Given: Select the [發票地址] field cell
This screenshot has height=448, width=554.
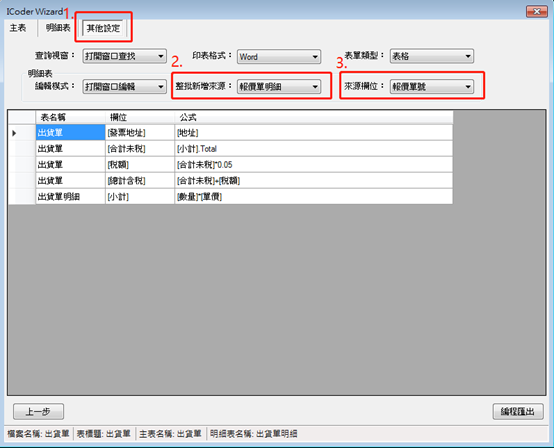Looking at the screenshot, I should pos(140,133).
